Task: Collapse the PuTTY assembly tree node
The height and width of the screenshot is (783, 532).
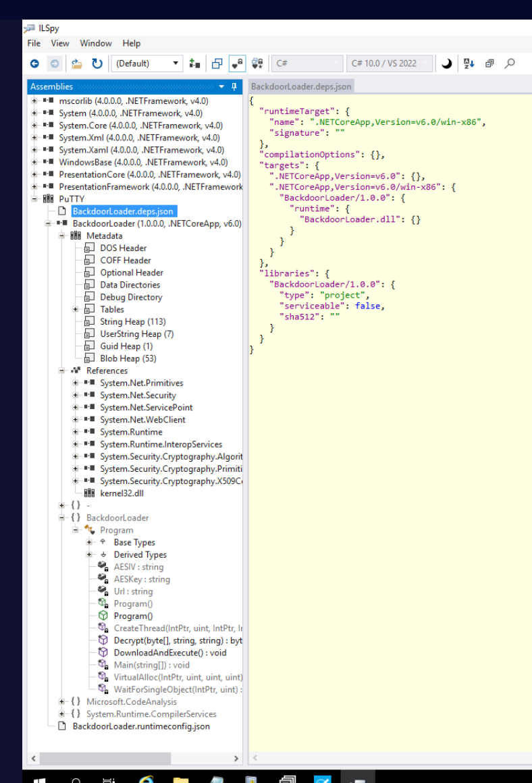Action: click(x=35, y=199)
